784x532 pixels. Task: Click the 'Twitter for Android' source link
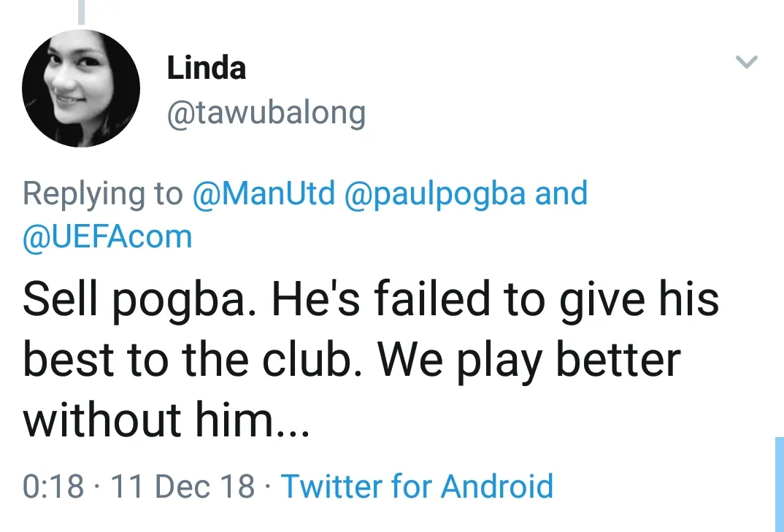417,486
